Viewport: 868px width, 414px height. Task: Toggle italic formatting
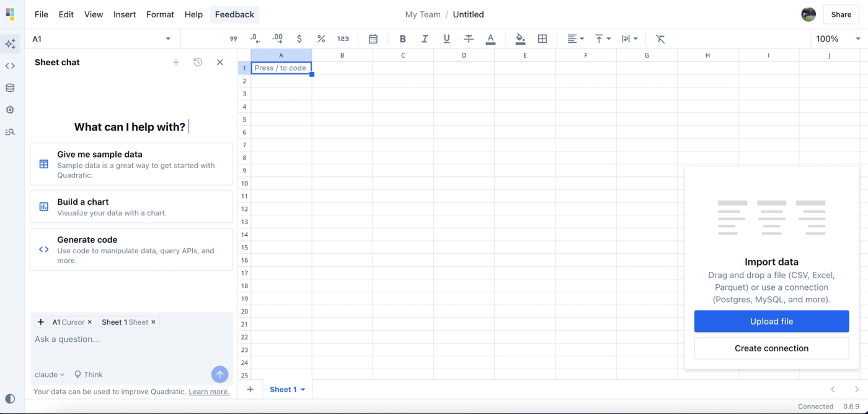coord(425,38)
